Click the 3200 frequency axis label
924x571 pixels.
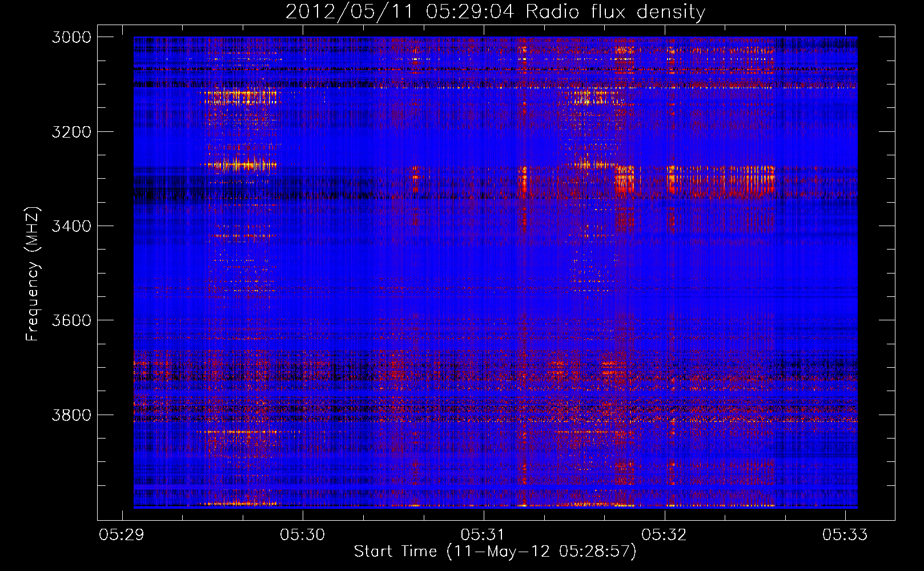(71, 132)
